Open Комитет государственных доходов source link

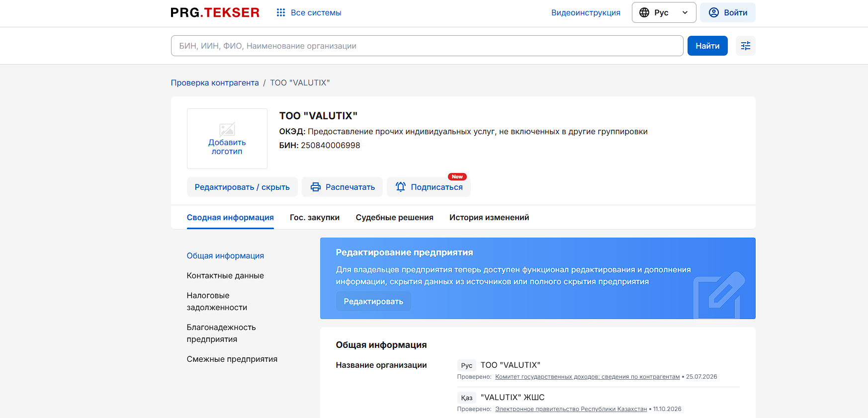(x=587, y=377)
